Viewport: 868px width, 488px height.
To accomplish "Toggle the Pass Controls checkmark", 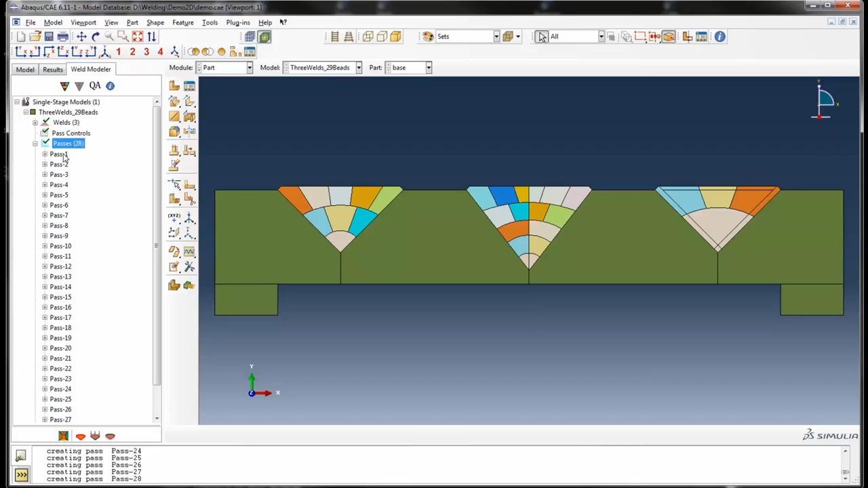I will (45, 133).
